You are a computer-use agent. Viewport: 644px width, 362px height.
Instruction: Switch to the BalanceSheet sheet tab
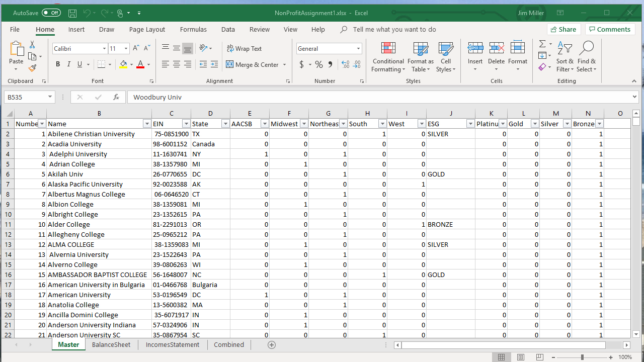coord(111,344)
